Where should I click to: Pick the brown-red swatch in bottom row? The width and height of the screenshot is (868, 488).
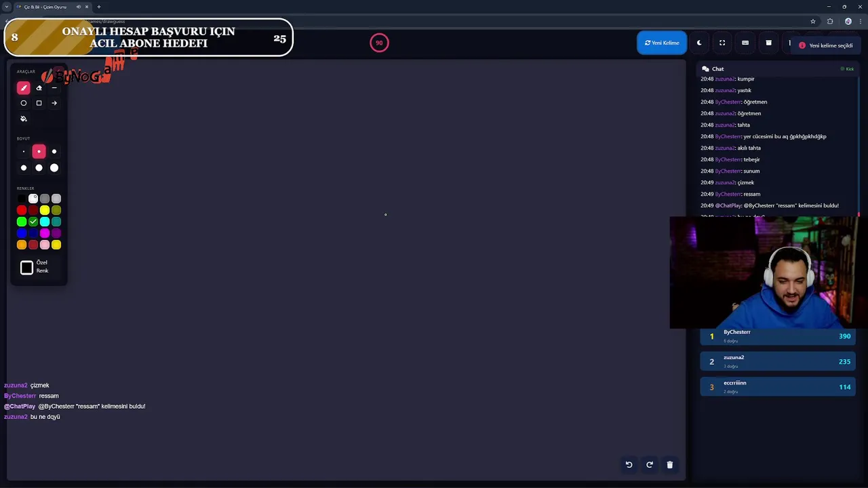33,245
